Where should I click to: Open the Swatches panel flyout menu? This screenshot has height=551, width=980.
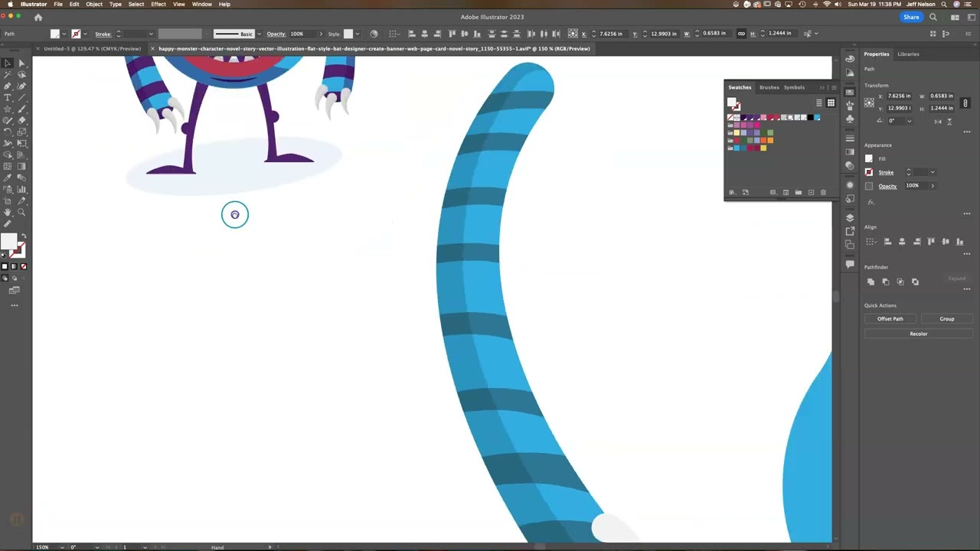834,87
